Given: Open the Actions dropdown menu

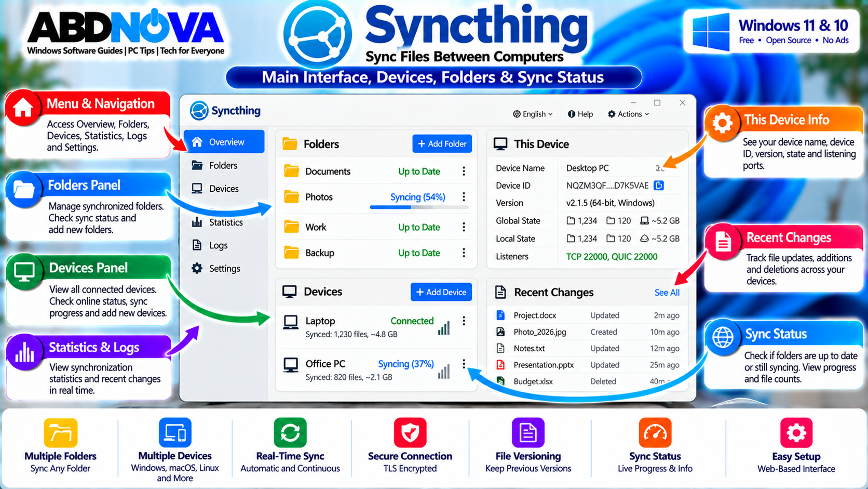Looking at the screenshot, I should pyautogui.click(x=629, y=114).
